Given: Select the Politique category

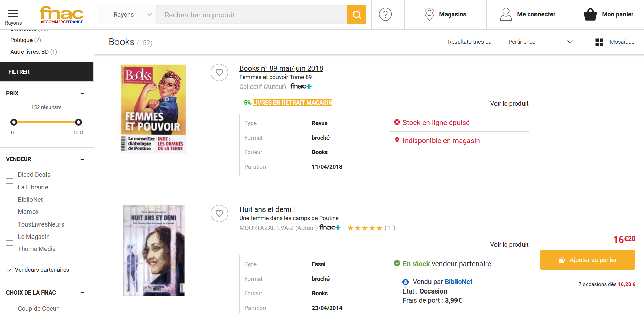Looking at the screenshot, I should coord(22,40).
